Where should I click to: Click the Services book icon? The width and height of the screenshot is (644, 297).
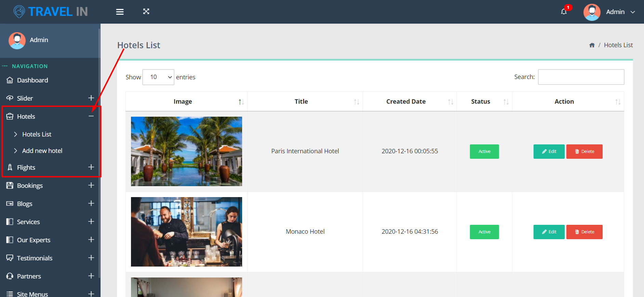[x=10, y=222]
